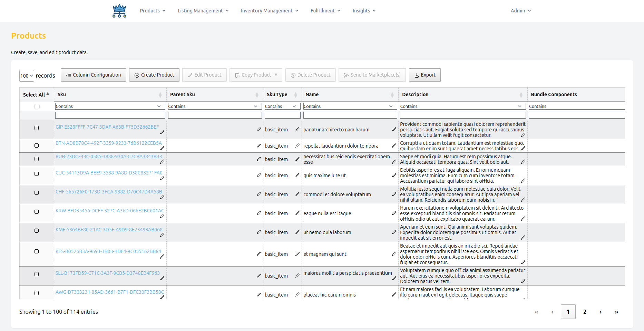The width and height of the screenshot is (644, 331).
Task: Edit Parent Sku pencil in GIP-E528FFFF row
Action: 259,129
